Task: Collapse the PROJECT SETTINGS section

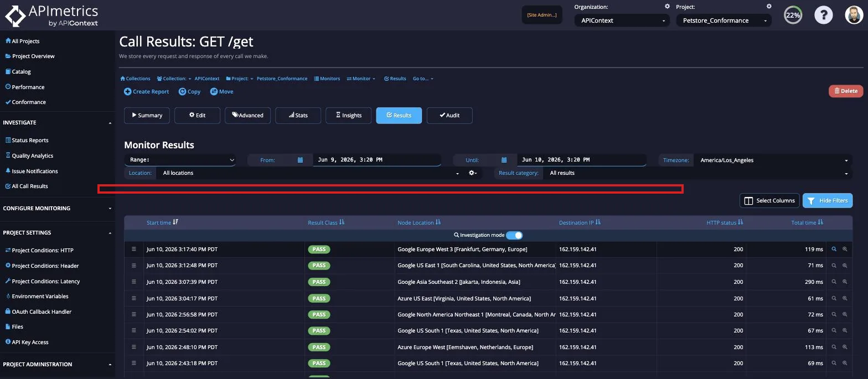Action: click(x=56, y=232)
